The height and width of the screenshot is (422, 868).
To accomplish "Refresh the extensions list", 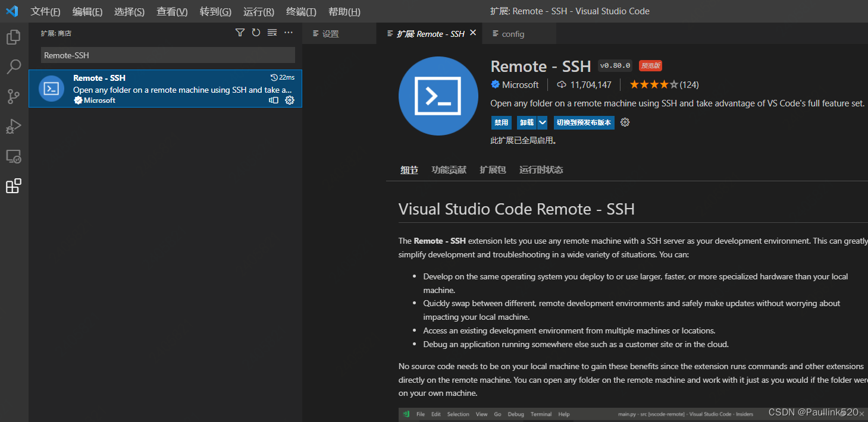I will tap(256, 33).
